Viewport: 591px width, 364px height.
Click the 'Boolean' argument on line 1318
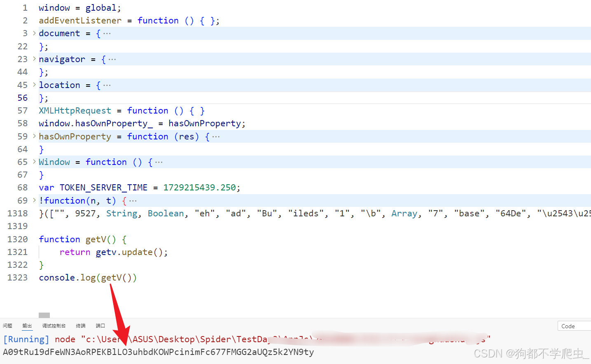(166, 213)
